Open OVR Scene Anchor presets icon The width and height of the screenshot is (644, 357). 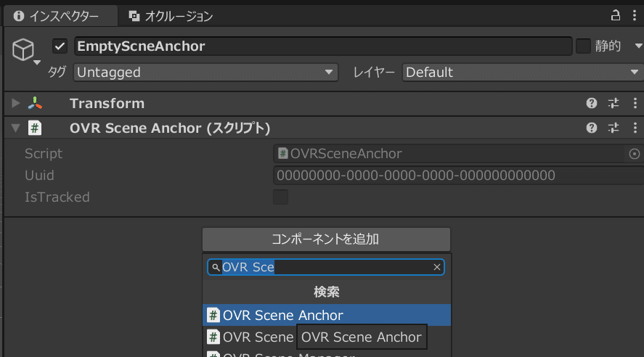[x=614, y=128]
